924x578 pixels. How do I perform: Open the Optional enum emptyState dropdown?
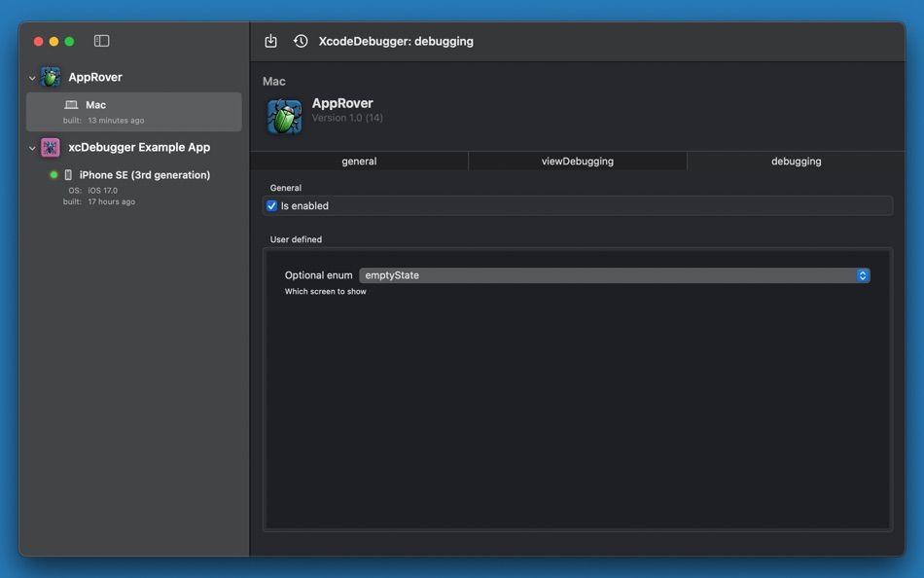[x=615, y=275]
